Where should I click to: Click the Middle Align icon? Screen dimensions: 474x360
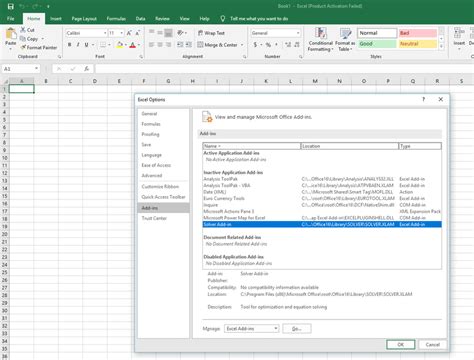point(160,33)
